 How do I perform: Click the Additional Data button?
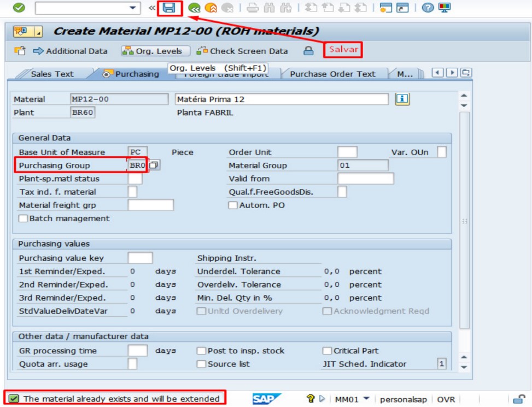coord(70,51)
